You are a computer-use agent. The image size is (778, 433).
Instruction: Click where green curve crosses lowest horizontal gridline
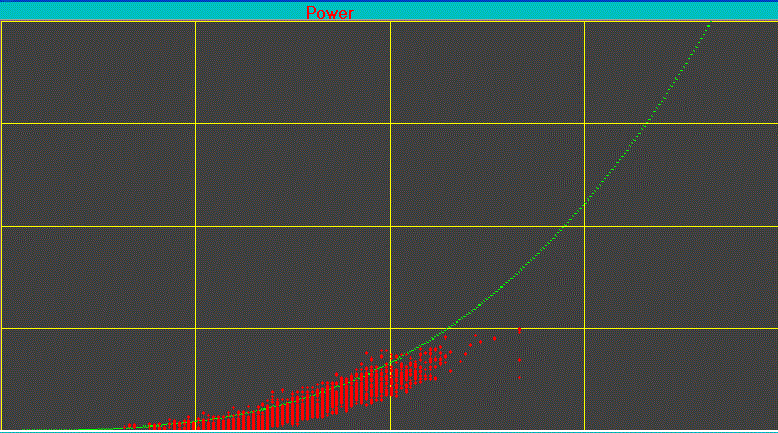(449, 328)
